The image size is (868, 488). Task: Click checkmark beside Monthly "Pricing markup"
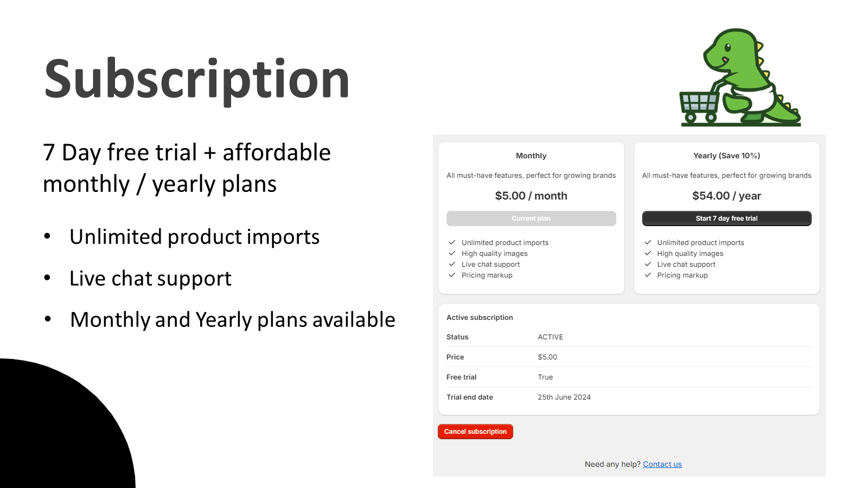tap(452, 275)
